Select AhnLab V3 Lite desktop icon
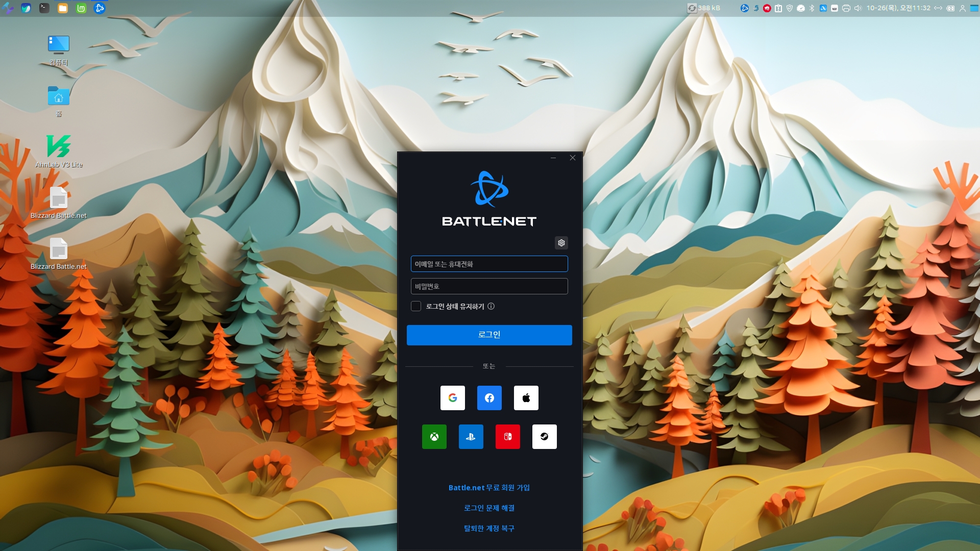The image size is (980, 551). pyautogui.click(x=59, y=147)
